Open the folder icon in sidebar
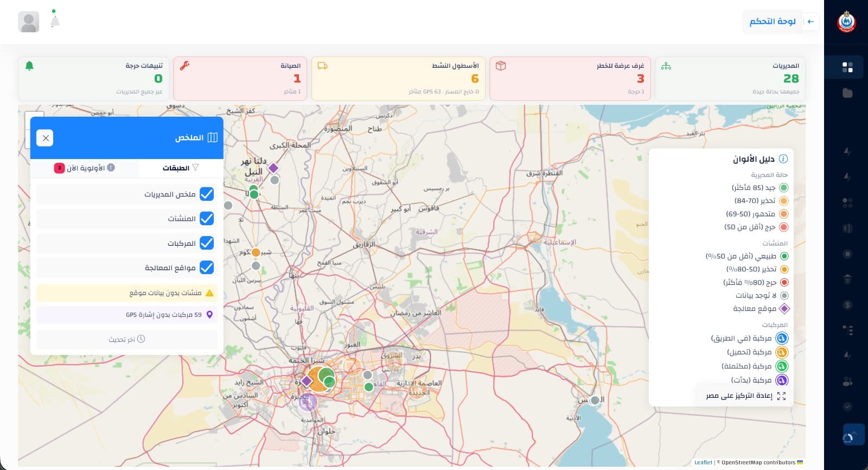 847,93
